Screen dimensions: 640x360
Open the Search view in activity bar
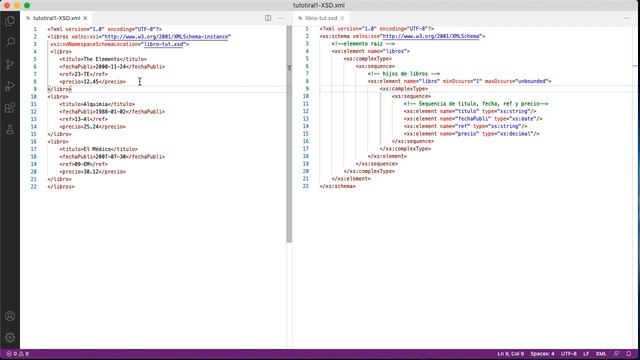click(10, 42)
